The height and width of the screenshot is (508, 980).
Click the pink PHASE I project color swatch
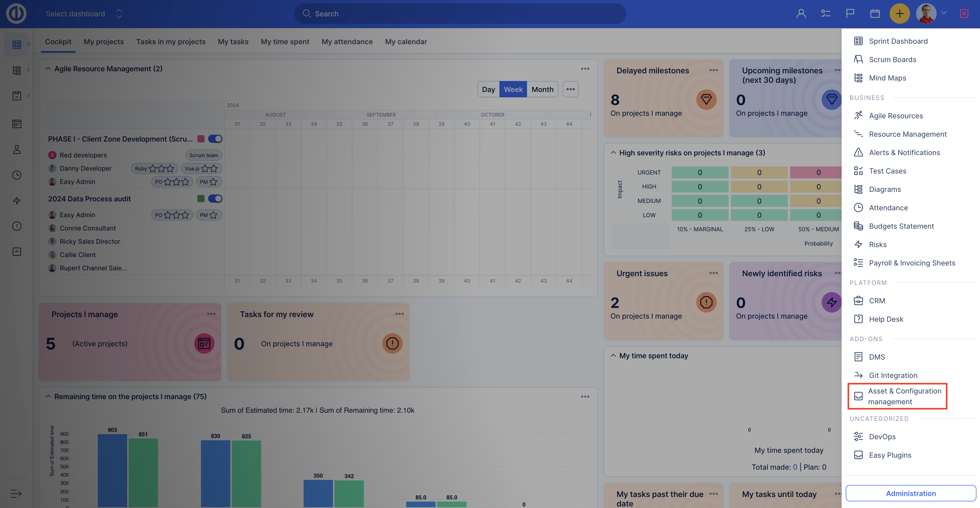pos(201,139)
